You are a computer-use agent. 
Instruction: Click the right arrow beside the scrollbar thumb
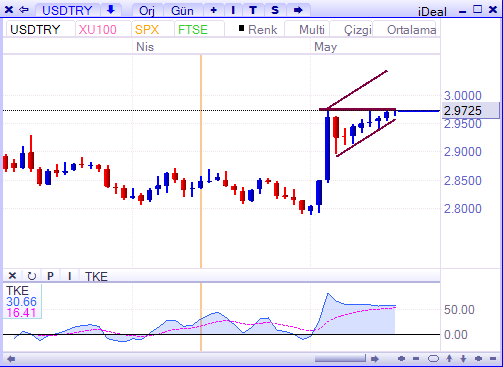point(375,359)
